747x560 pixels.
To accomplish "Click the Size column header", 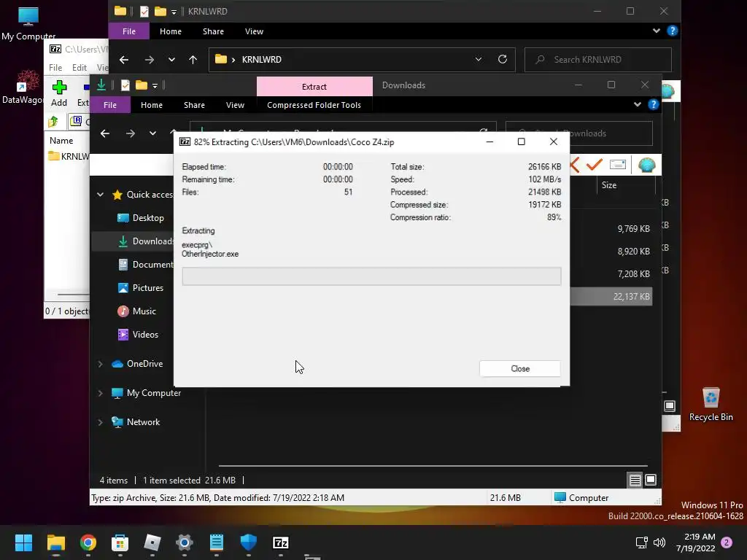I will [x=609, y=185].
